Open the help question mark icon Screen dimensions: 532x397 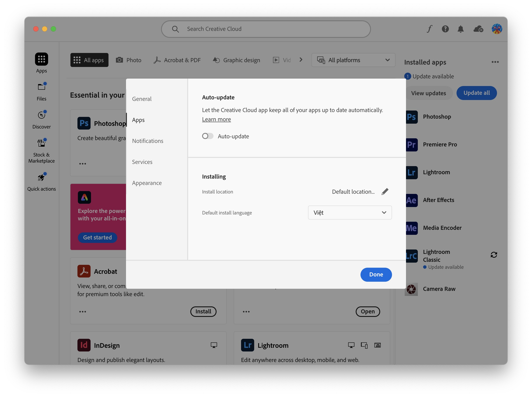(x=445, y=29)
